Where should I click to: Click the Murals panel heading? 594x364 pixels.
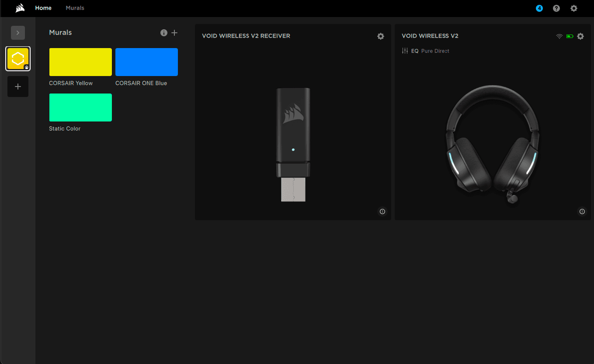pos(60,33)
